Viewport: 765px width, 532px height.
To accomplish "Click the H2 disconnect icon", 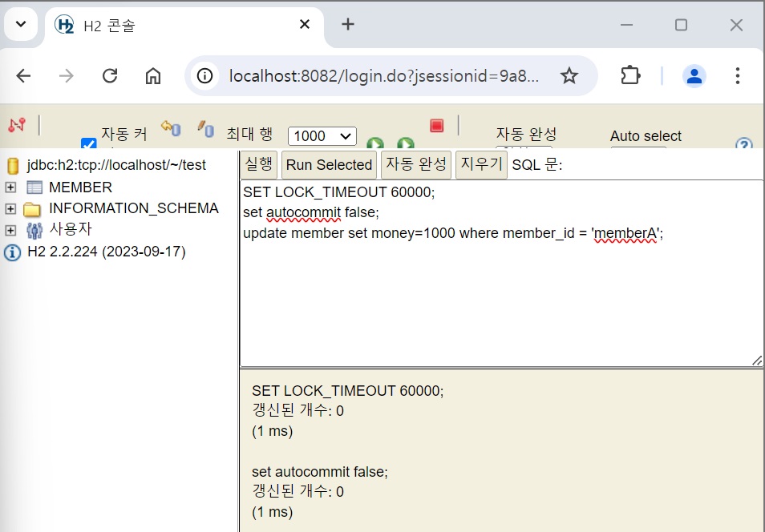I will pyautogui.click(x=17, y=125).
